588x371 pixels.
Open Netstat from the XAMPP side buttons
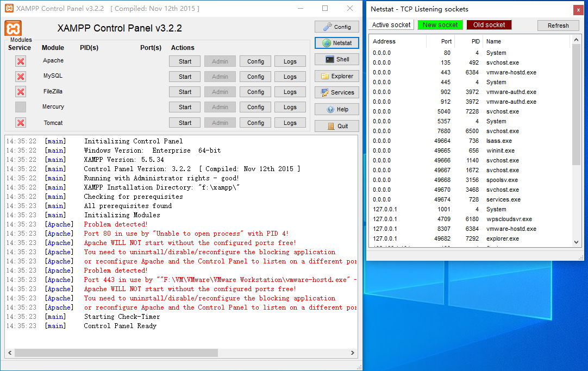(x=337, y=43)
